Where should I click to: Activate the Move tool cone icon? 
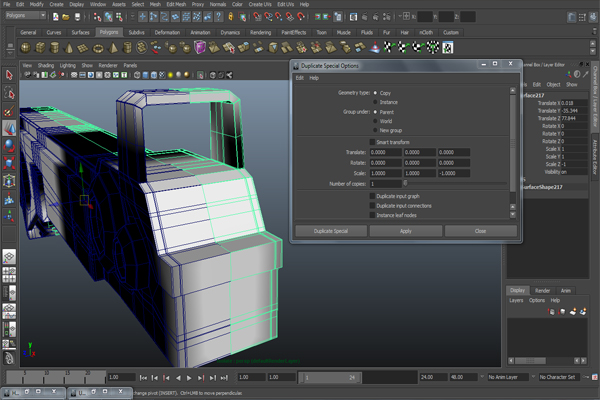[9, 128]
